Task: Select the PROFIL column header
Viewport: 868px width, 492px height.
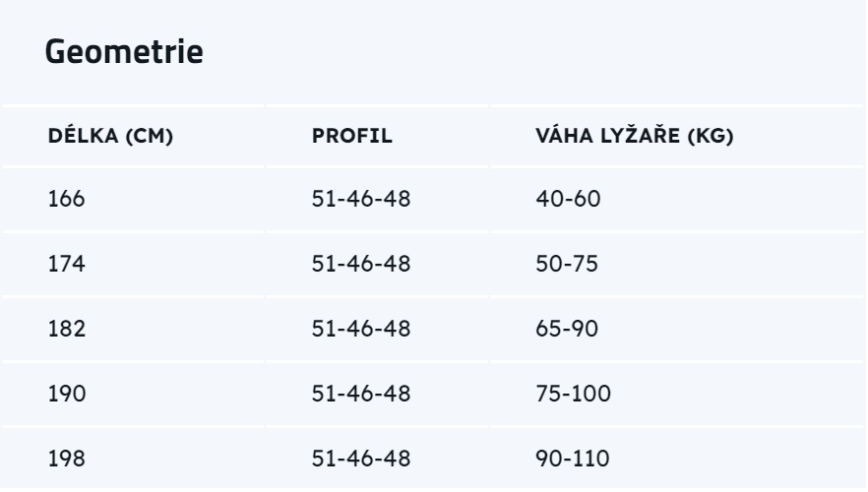Action: coord(352,136)
